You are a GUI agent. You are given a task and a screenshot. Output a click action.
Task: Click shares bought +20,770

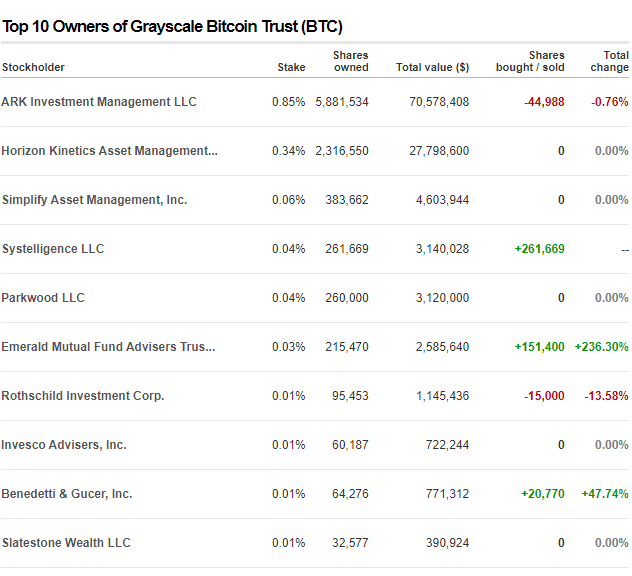[543, 493]
